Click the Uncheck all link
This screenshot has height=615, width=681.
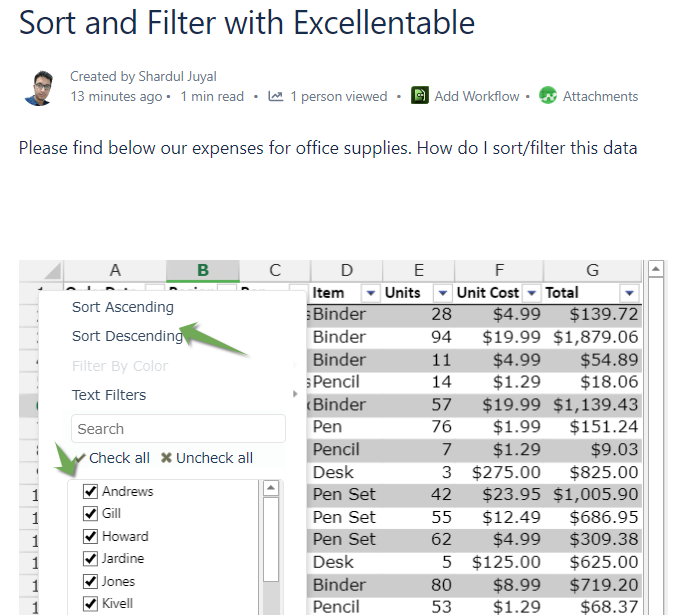(x=214, y=458)
